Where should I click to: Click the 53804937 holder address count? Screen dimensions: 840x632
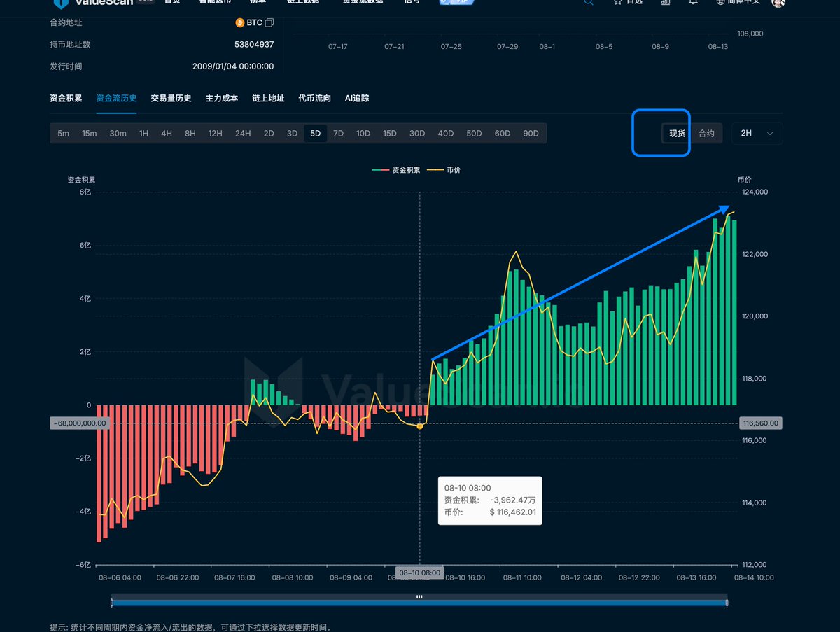[254, 45]
